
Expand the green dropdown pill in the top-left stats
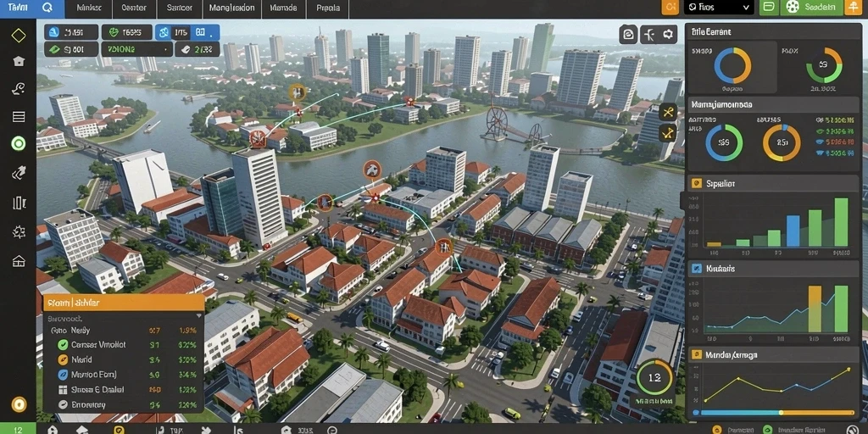[x=136, y=49]
